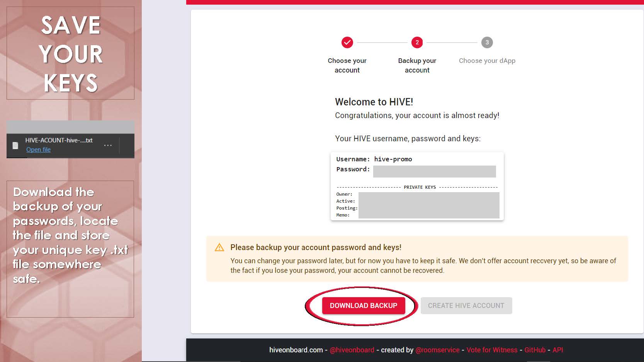The width and height of the screenshot is (644, 362).
Task: Click the hiveonboard.com footer text
Action: (x=296, y=350)
